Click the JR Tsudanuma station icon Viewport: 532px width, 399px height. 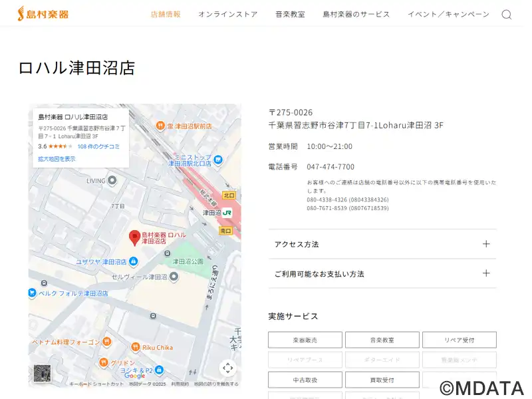(227, 213)
